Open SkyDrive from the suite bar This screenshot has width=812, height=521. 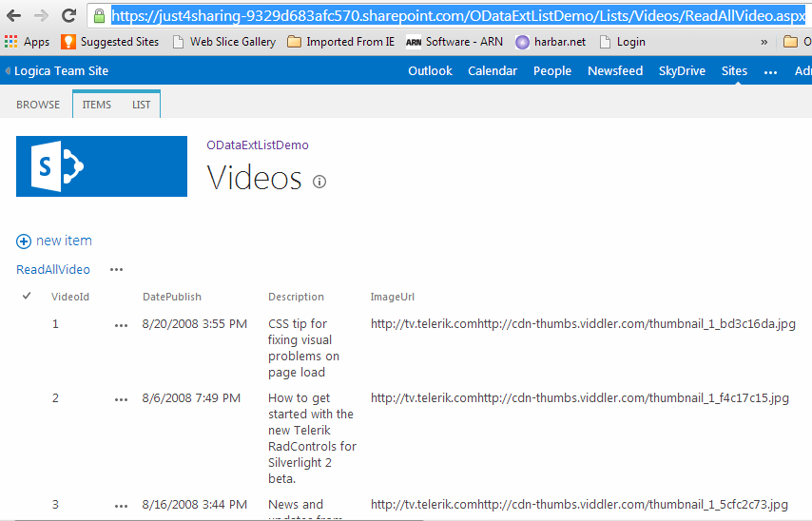(x=682, y=71)
